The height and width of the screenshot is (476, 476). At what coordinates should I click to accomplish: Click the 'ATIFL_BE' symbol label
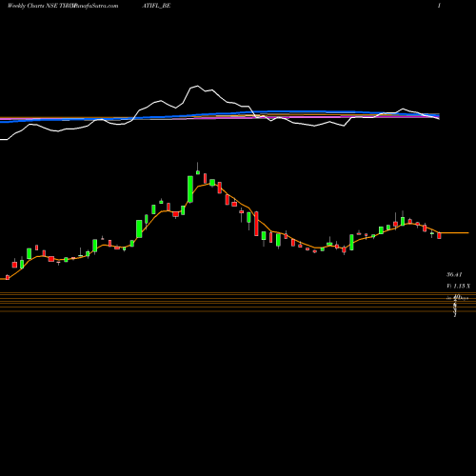tap(156, 6)
